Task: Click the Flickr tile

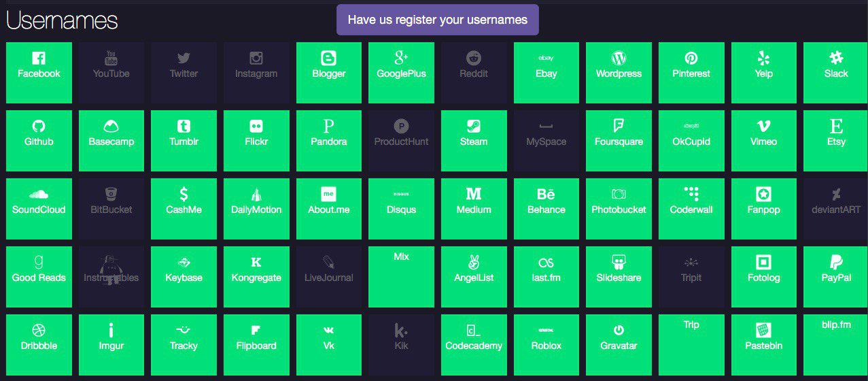Action: coord(256,141)
